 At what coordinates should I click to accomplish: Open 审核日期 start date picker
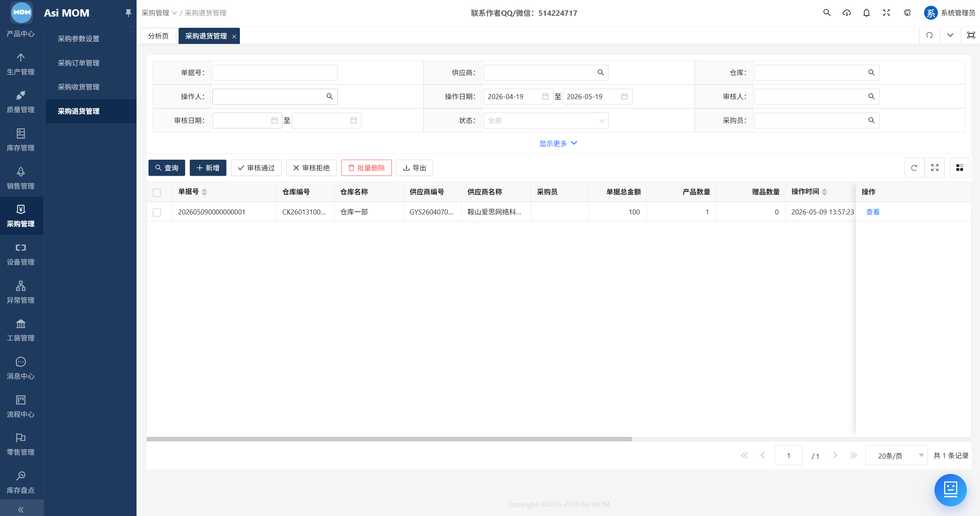click(x=247, y=121)
